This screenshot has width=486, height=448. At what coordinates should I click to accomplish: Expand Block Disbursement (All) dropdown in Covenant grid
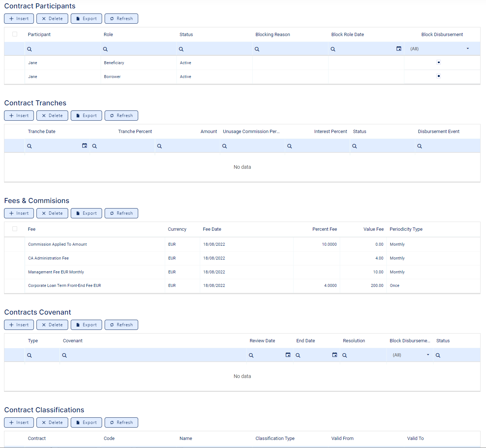pos(428,355)
